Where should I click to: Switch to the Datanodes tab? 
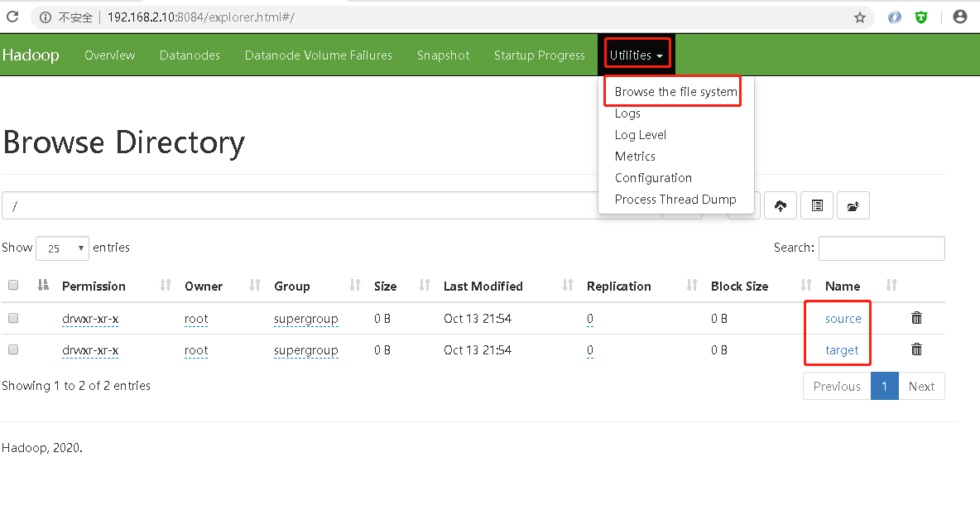190,55
